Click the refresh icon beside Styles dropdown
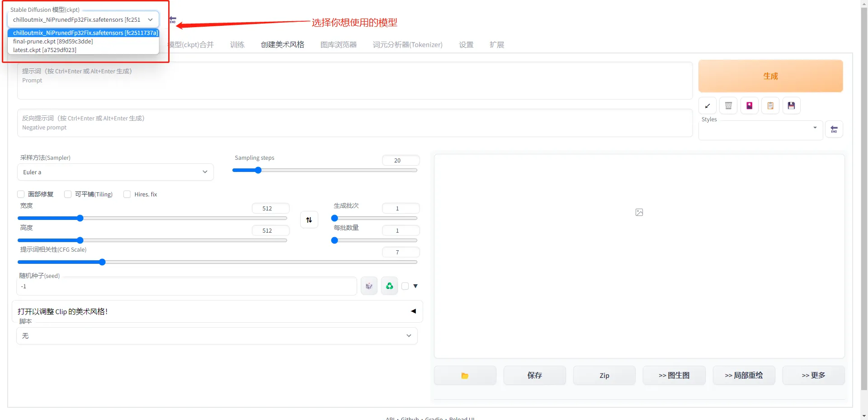The width and height of the screenshot is (868, 420). [834, 129]
